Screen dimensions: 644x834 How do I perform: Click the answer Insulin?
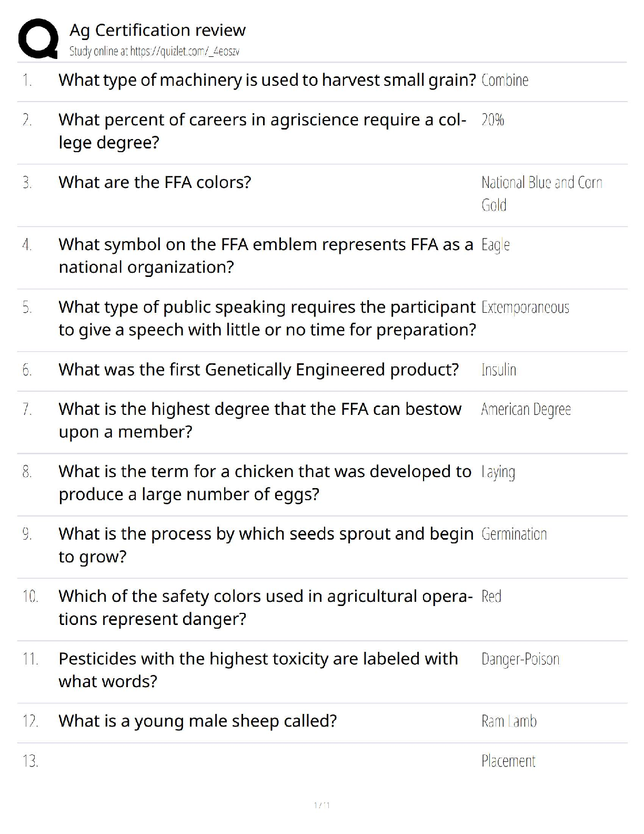[498, 370]
